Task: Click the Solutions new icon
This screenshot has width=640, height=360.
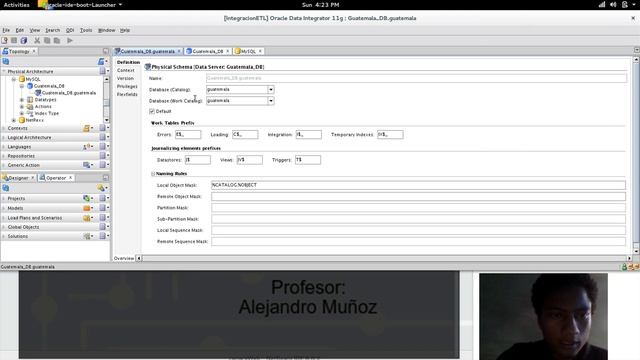Action: pyautogui.click(x=87, y=236)
